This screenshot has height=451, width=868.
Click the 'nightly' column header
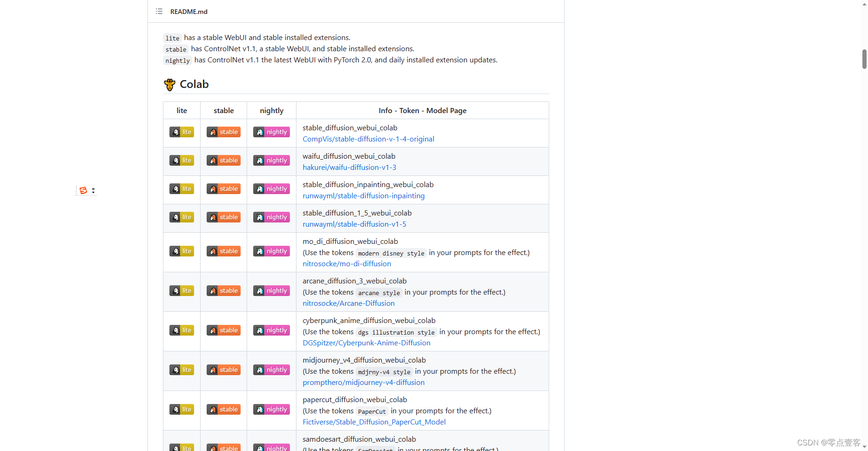(x=272, y=111)
